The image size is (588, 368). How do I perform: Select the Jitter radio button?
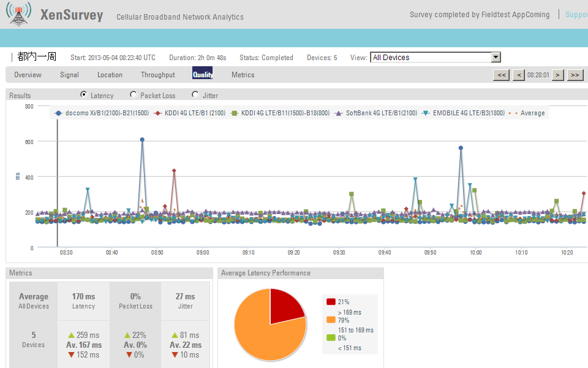click(x=195, y=94)
